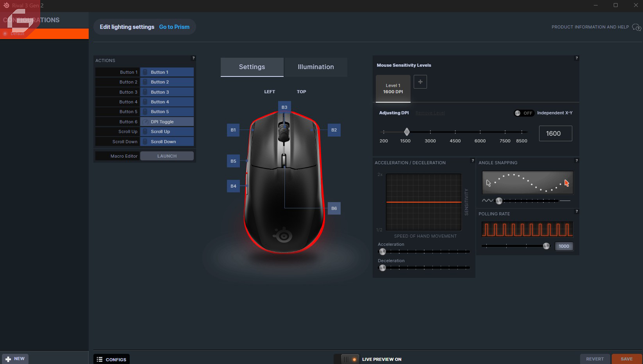Click the acceleration sensitivity graph
Viewport: 643px width, 364px height.
(424, 202)
